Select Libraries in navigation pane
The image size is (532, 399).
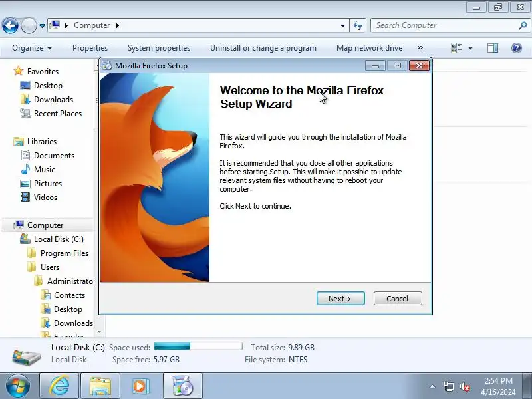tap(42, 142)
